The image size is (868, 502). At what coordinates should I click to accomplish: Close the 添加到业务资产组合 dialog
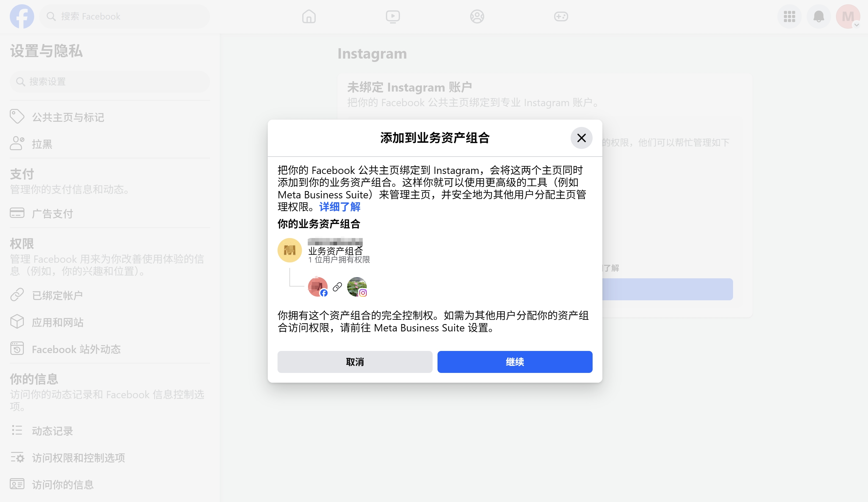click(581, 138)
